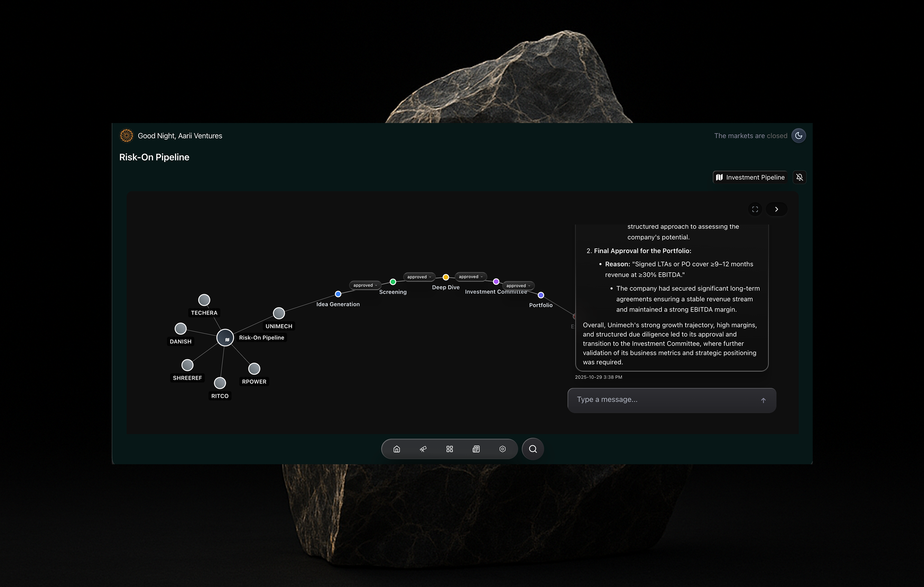924x587 pixels.
Task: Open Search using the magnifier button
Action: pos(532,449)
